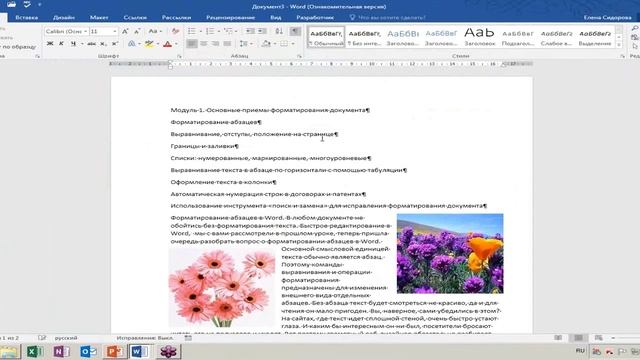Expand the styles gallery more arrow
The height and width of the screenshot is (360, 640).
(619, 44)
